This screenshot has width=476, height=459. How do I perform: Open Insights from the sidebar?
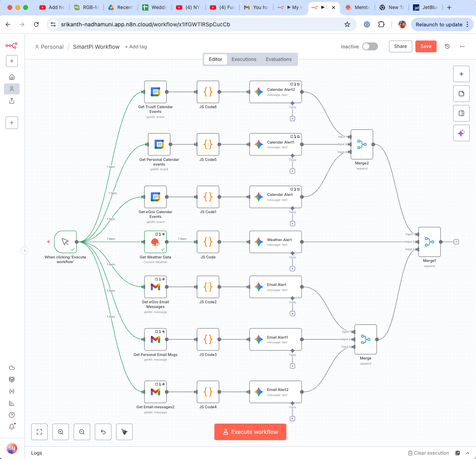tap(11, 403)
